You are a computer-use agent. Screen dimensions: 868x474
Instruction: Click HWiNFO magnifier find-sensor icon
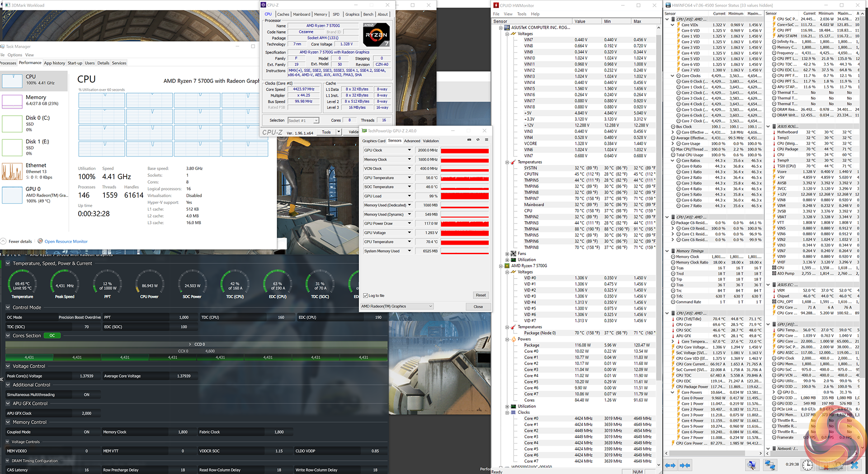(751, 465)
